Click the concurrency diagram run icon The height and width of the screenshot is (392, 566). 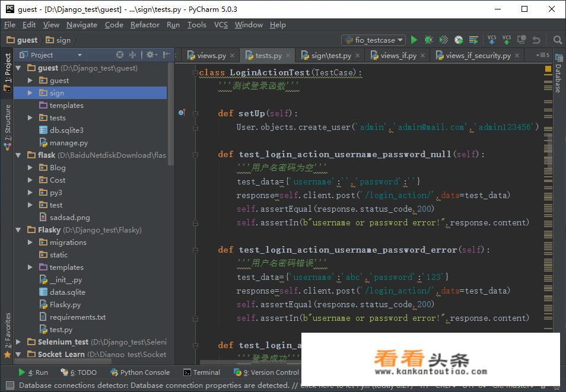(x=473, y=40)
